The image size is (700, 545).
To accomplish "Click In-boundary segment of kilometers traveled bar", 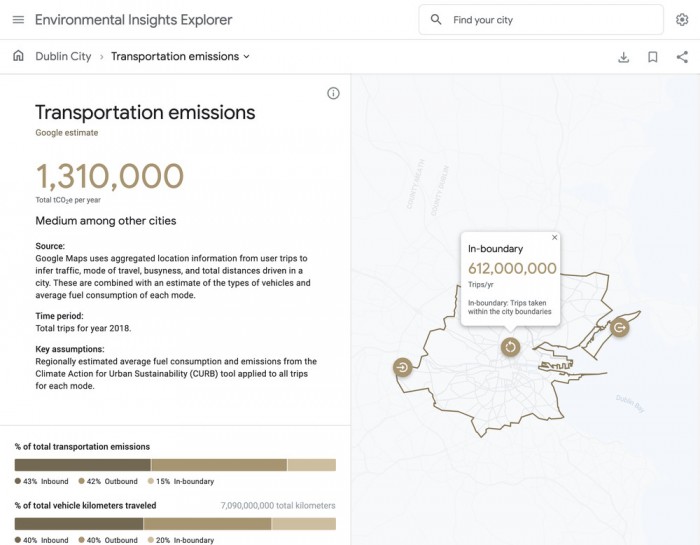I will [303, 524].
